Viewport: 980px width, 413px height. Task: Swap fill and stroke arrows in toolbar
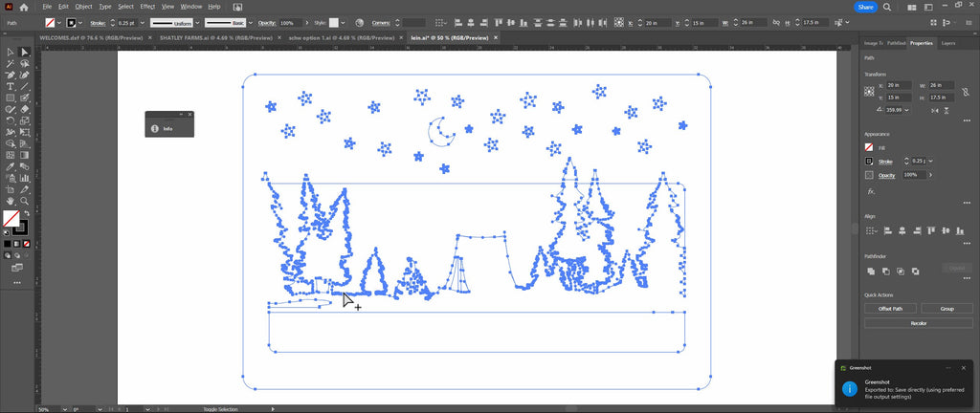26,213
